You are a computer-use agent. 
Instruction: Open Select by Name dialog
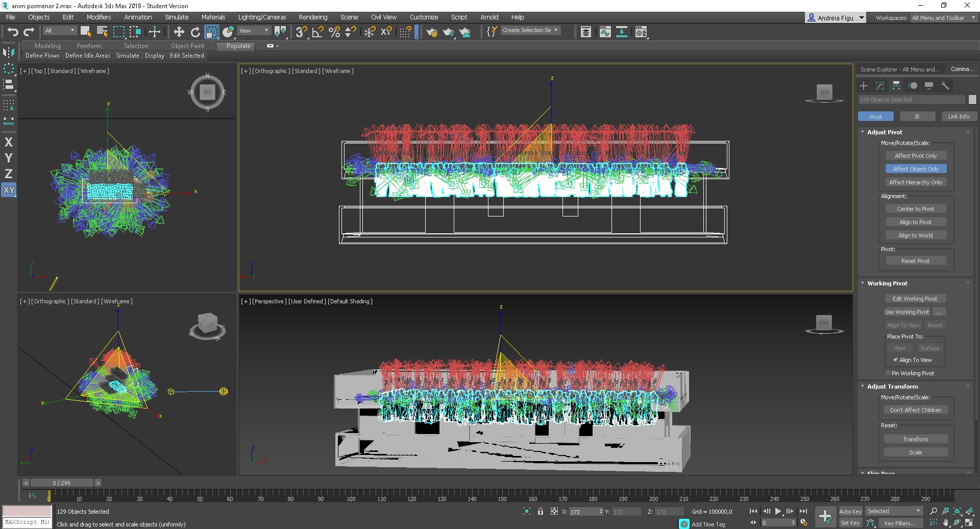102,32
